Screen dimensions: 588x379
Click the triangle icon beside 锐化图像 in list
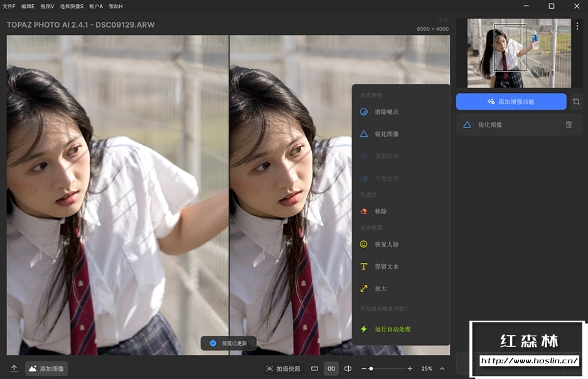(467, 125)
